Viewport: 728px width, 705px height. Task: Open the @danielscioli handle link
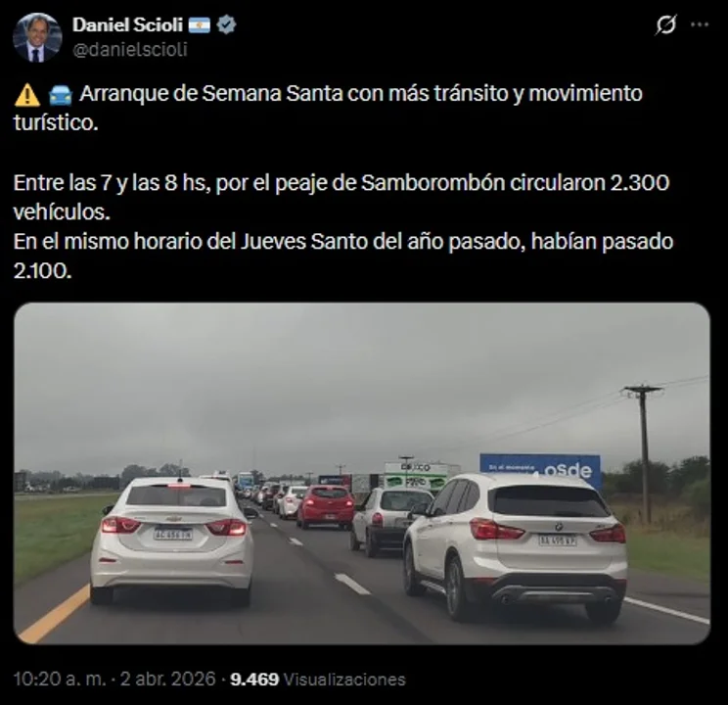[130, 49]
